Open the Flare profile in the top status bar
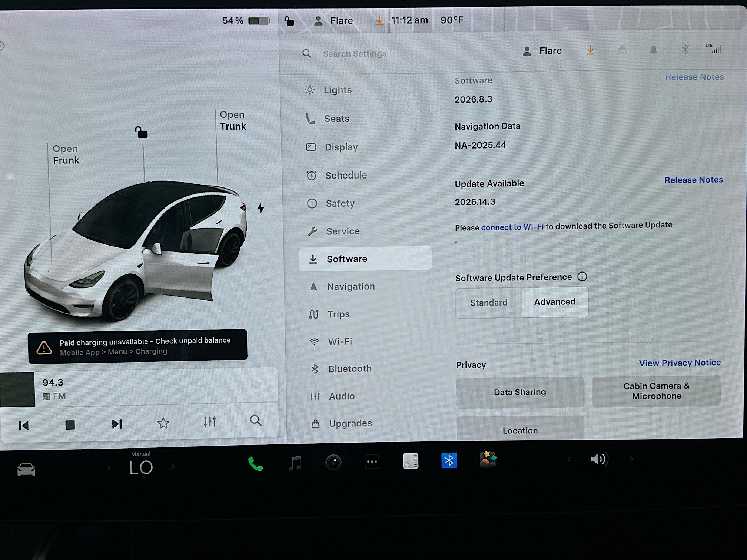Image resolution: width=747 pixels, height=560 pixels. click(x=333, y=21)
